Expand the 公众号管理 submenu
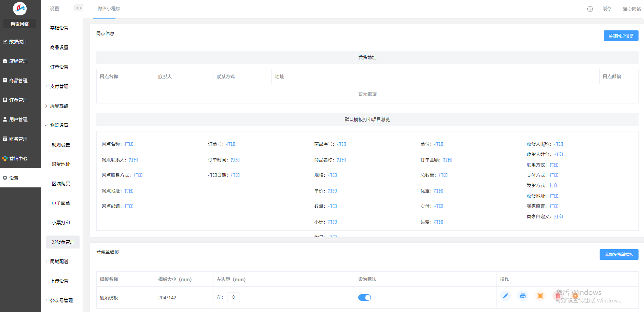This screenshot has width=644, height=312. point(62,300)
